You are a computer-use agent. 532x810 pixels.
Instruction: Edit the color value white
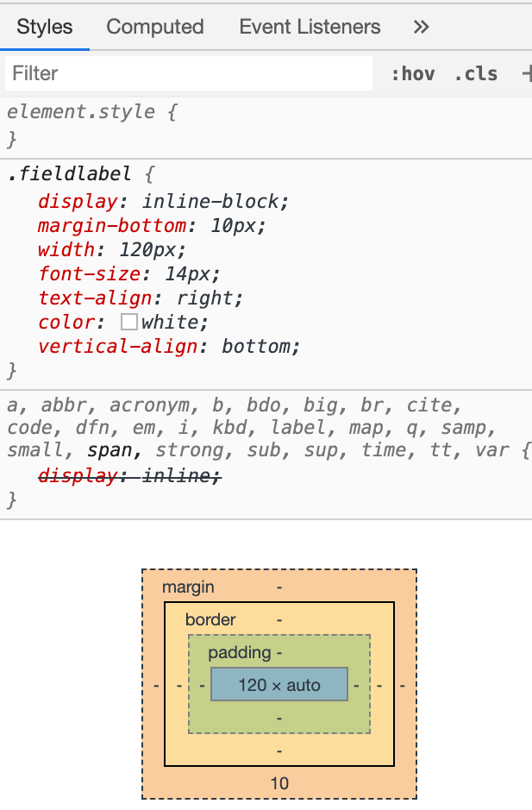(170, 323)
